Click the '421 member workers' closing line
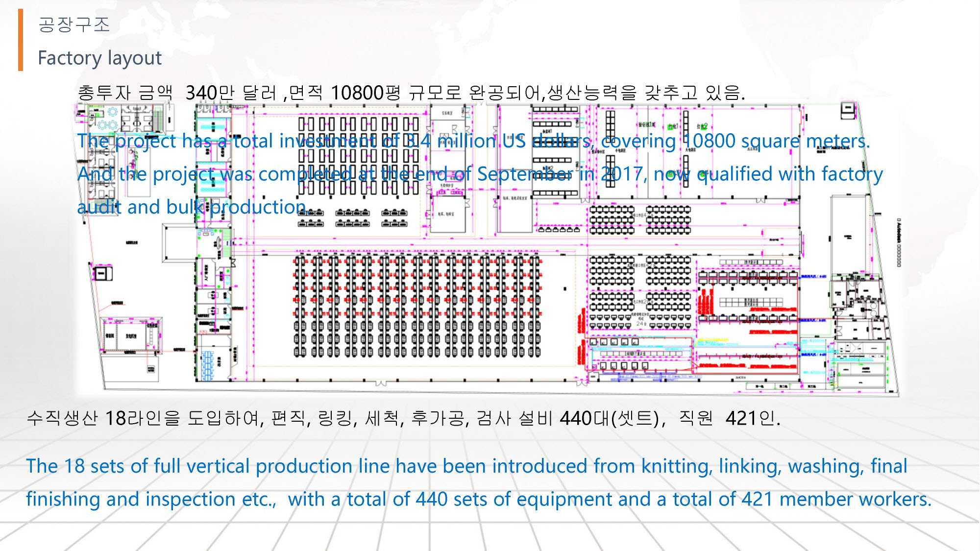Image resolution: width=980 pixels, height=551 pixels. [478, 500]
